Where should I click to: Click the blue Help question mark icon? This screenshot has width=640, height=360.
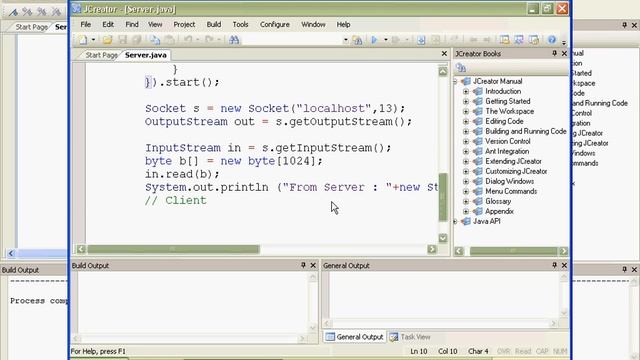click(551, 40)
